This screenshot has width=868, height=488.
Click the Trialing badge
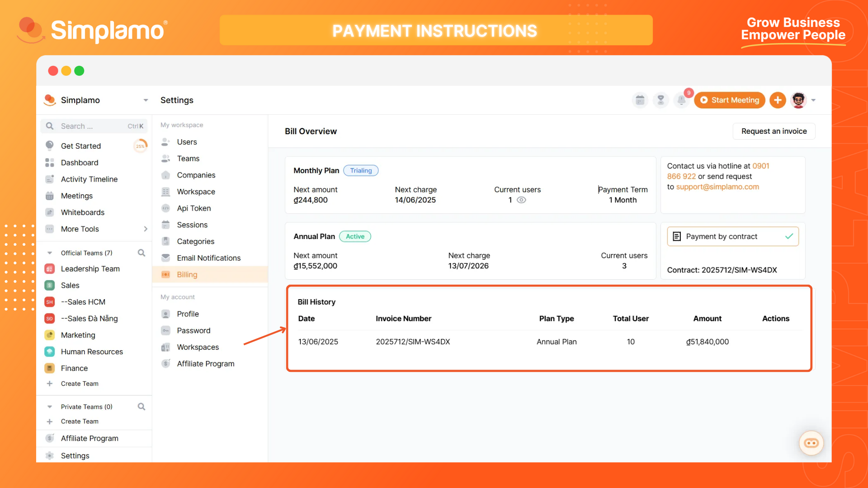[361, 171]
